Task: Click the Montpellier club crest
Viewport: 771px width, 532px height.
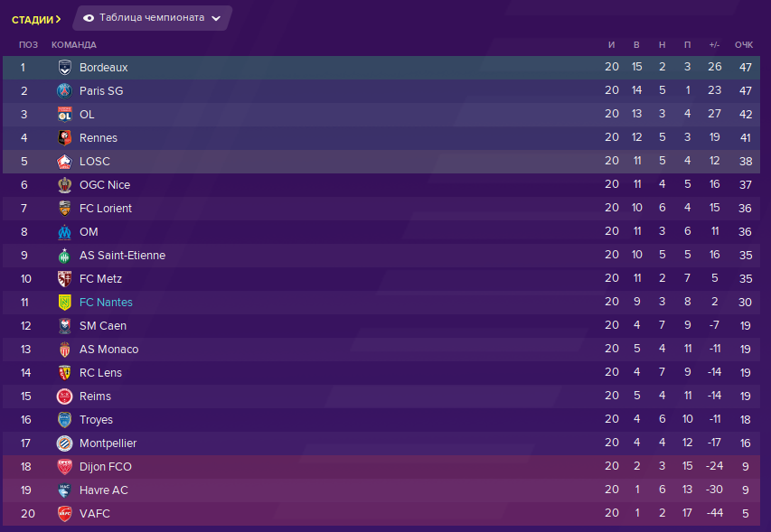Action: point(64,443)
